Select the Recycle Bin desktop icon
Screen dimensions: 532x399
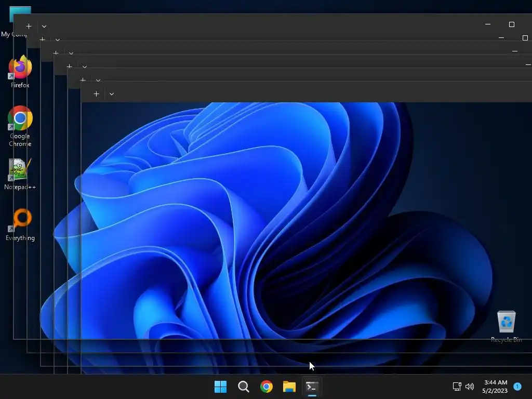[x=506, y=326]
